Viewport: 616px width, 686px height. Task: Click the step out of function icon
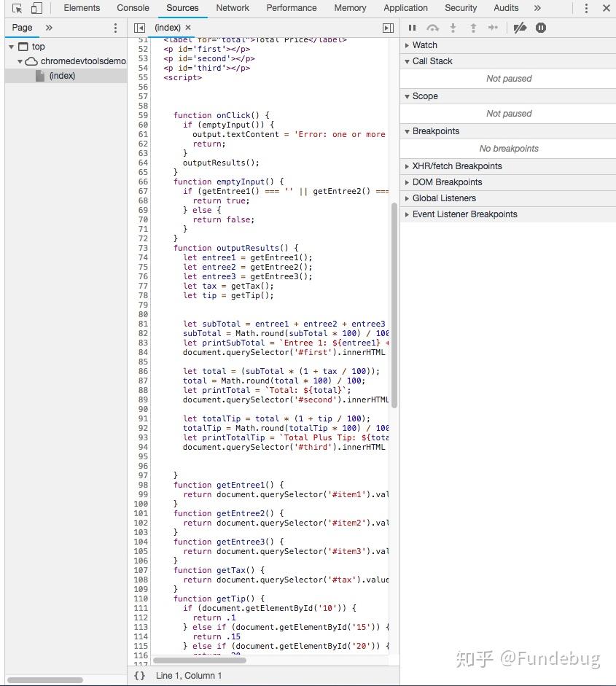(473, 28)
